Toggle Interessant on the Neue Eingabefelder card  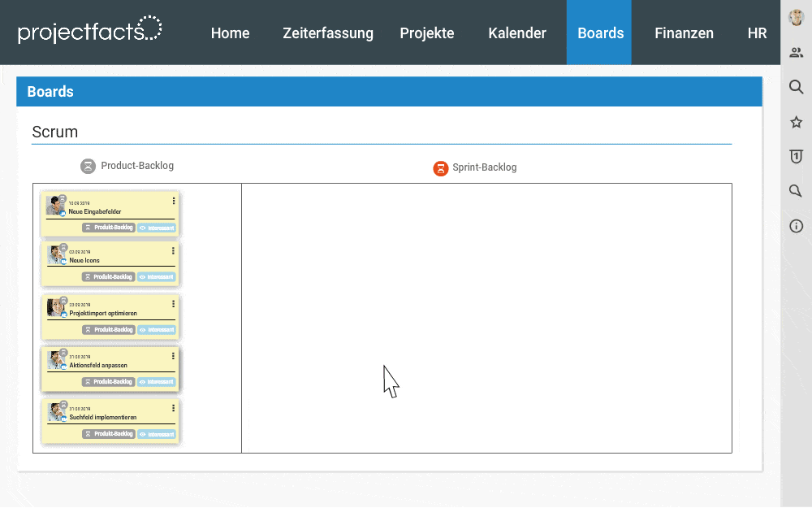click(157, 228)
